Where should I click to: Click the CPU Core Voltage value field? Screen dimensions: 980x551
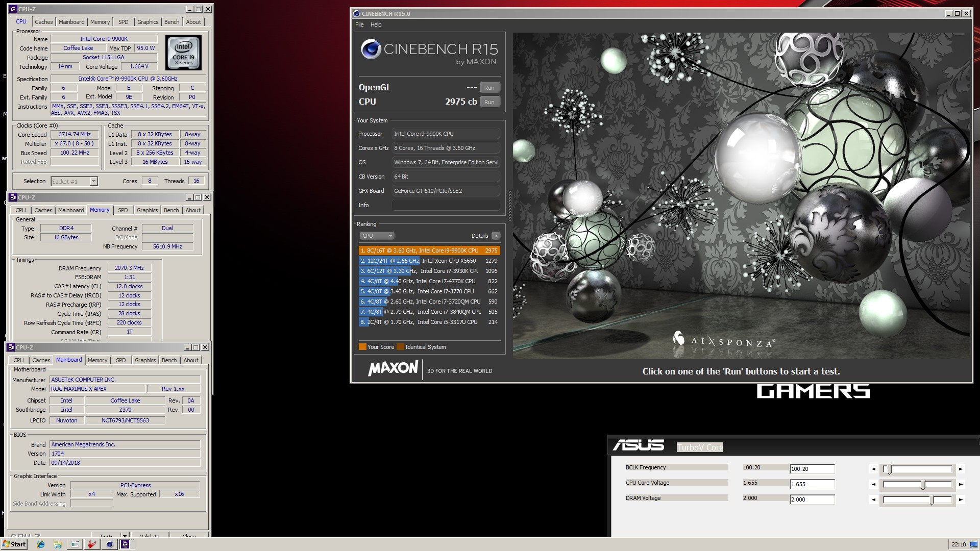(x=812, y=484)
